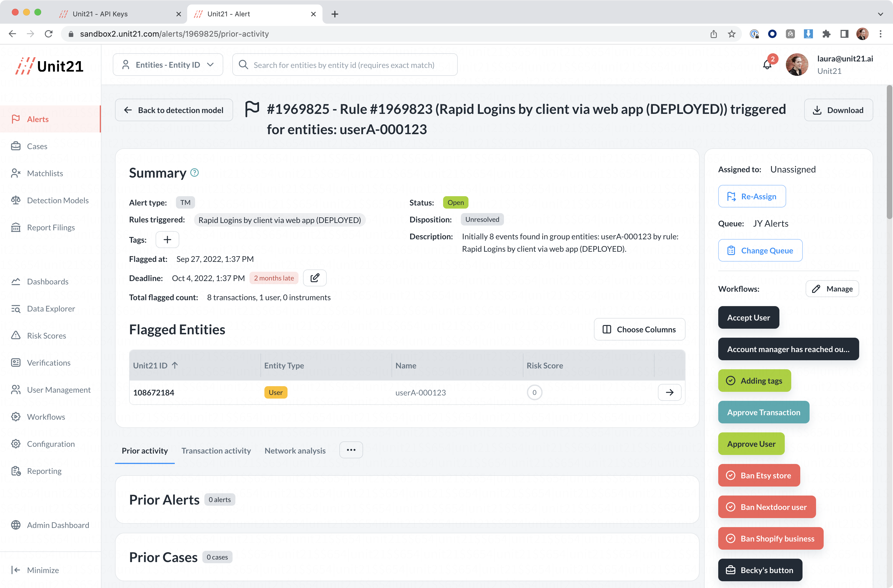Open flagged entity row arrow

click(669, 392)
